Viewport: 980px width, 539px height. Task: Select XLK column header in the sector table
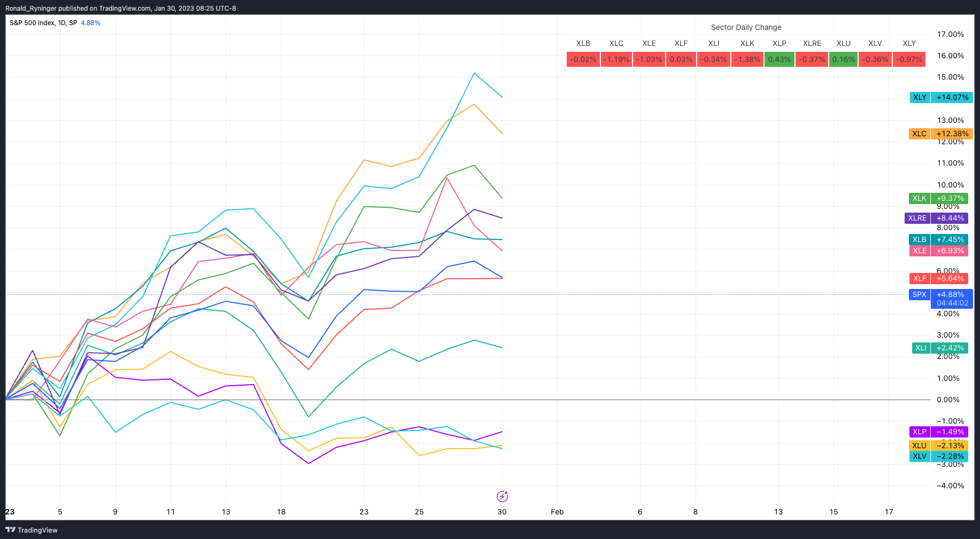tap(747, 43)
